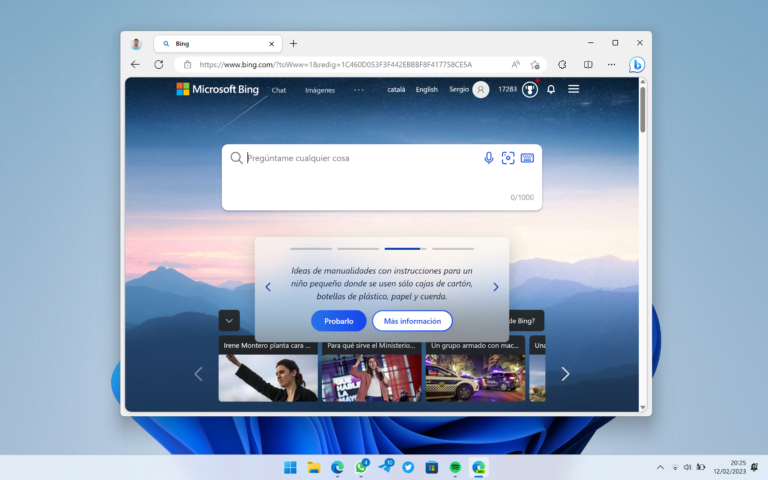Open the Bing sidebar chat icon
Image resolution: width=768 pixels, height=480 pixels.
tap(637, 65)
